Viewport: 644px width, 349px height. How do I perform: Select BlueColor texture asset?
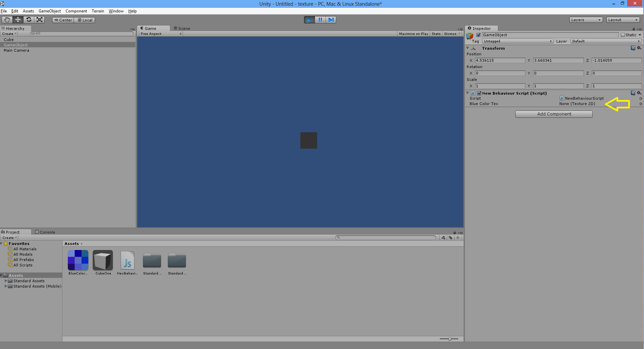[x=78, y=263]
